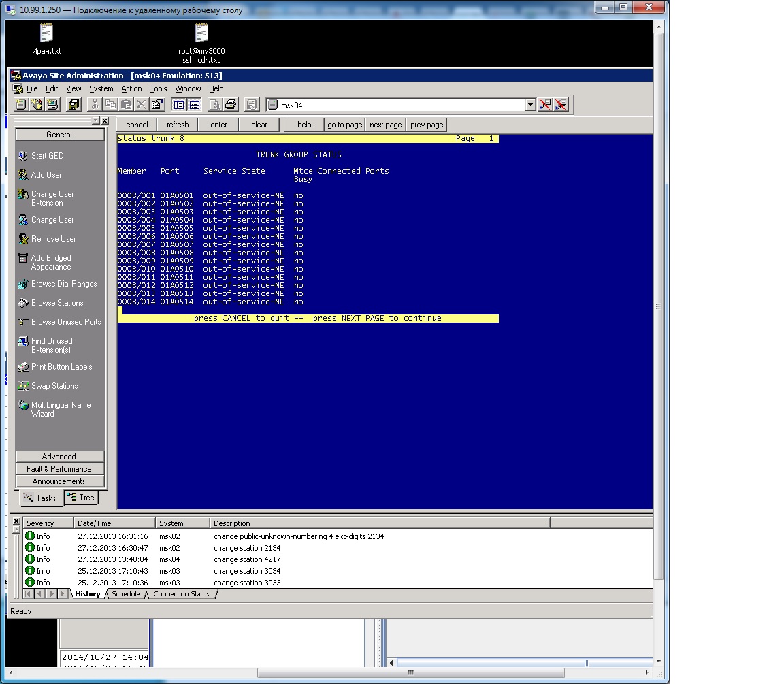Image resolution: width=784 pixels, height=684 pixels.
Task: Click the third toolbar icon with monitor
Action: click(x=53, y=105)
